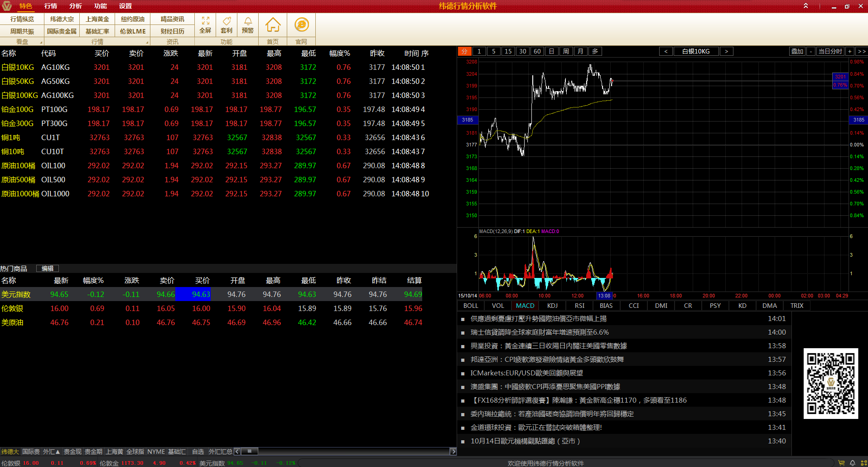The width and height of the screenshot is (868, 467).
Task: Expand the 行情 group launcher arrow
Action: (x=147, y=42)
